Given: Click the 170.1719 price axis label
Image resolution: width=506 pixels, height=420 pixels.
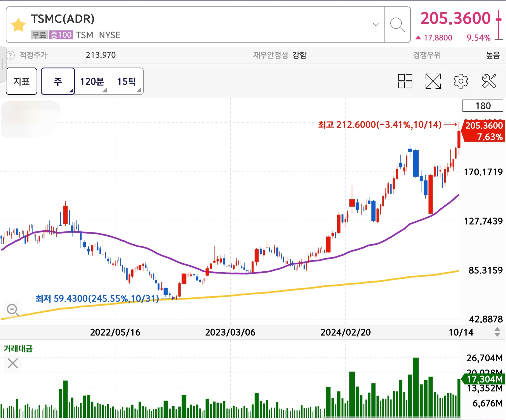Looking at the screenshot, I should [483, 172].
